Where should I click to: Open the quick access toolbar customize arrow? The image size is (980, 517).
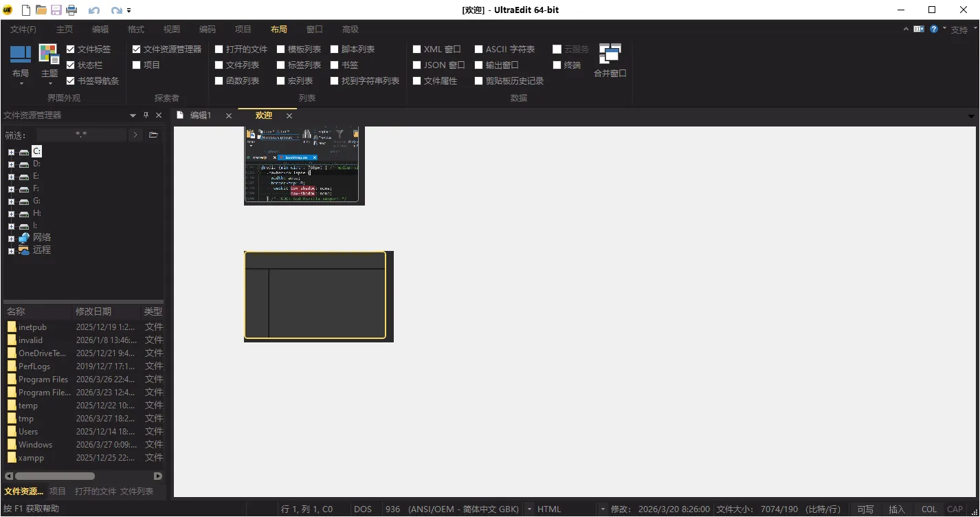pos(129,10)
